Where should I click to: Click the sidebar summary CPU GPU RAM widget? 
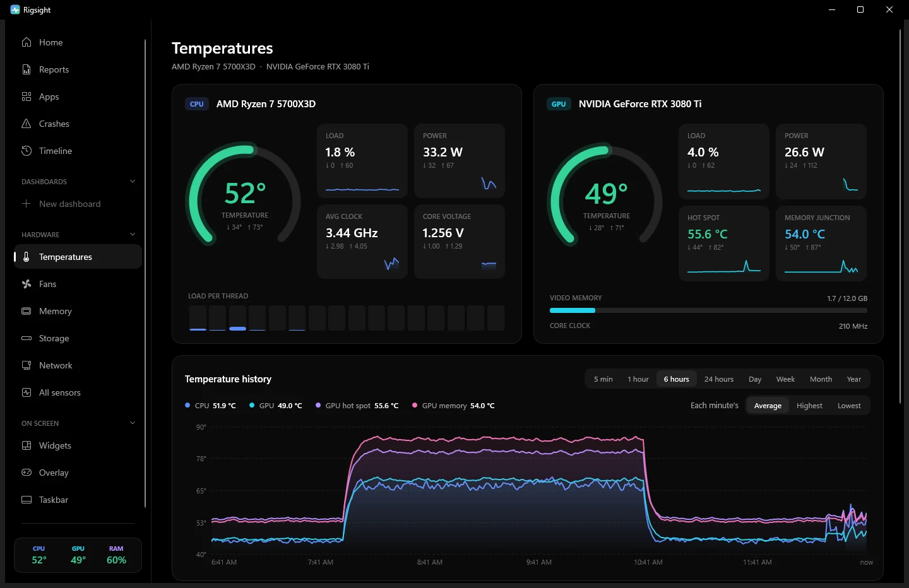78,555
